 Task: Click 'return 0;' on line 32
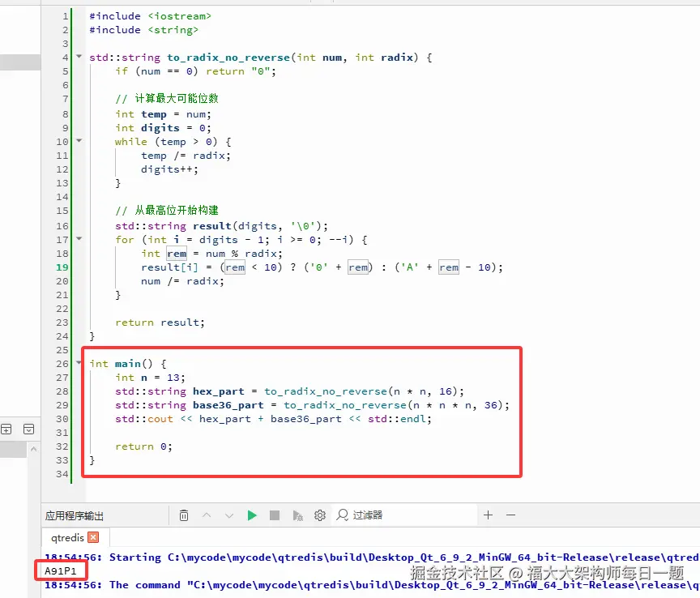(143, 446)
